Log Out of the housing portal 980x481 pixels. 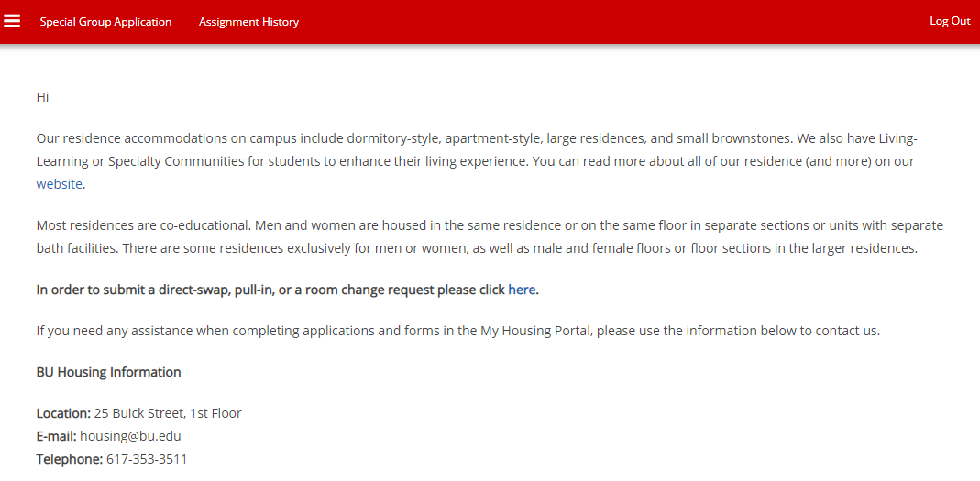pyautogui.click(x=950, y=21)
